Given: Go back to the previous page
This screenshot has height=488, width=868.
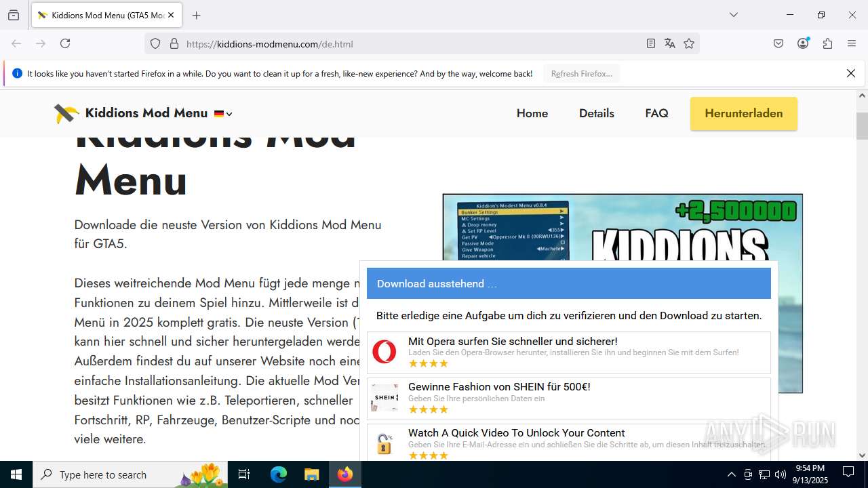Looking at the screenshot, I should coord(16,43).
